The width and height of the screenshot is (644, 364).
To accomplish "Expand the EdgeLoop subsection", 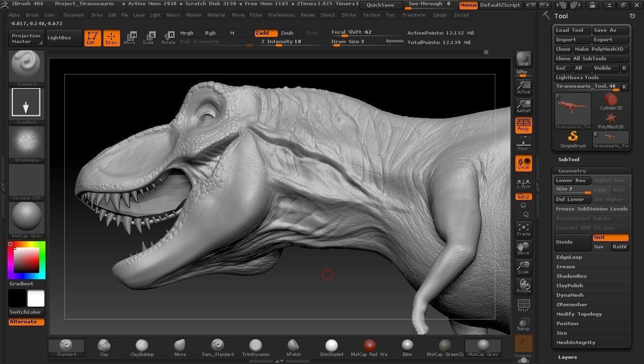I will tap(569, 257).
